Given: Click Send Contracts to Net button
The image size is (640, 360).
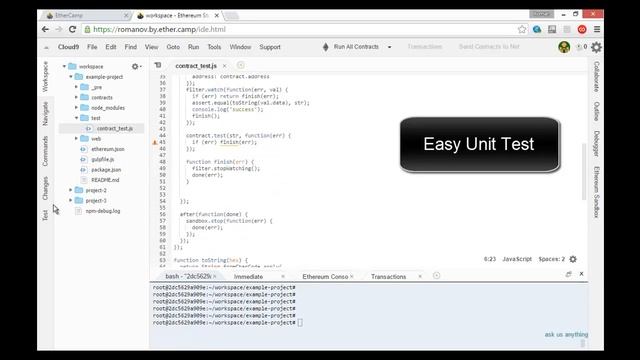Looking at the screenshot, I should click(x=489, y=47).
